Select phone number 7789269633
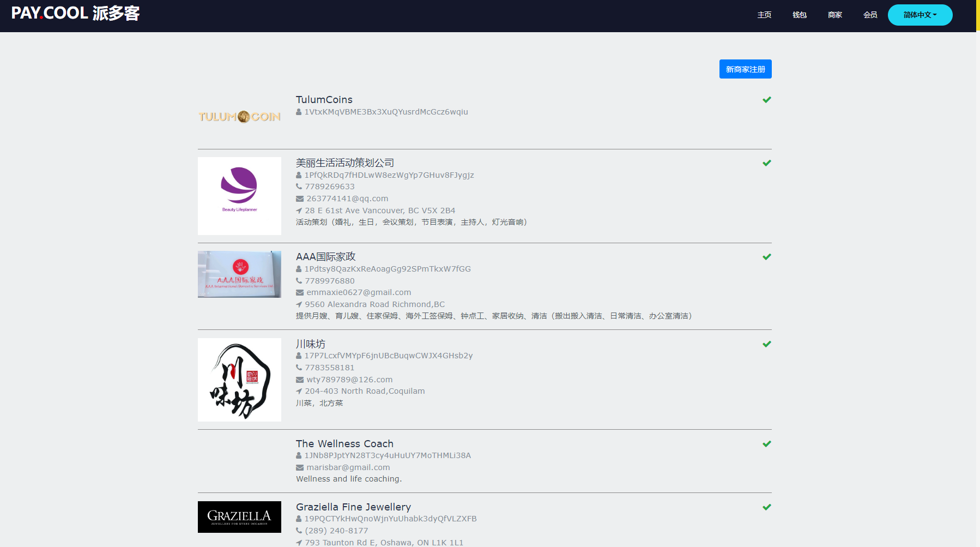Viewport: 980px width, 547px height. 330,187
